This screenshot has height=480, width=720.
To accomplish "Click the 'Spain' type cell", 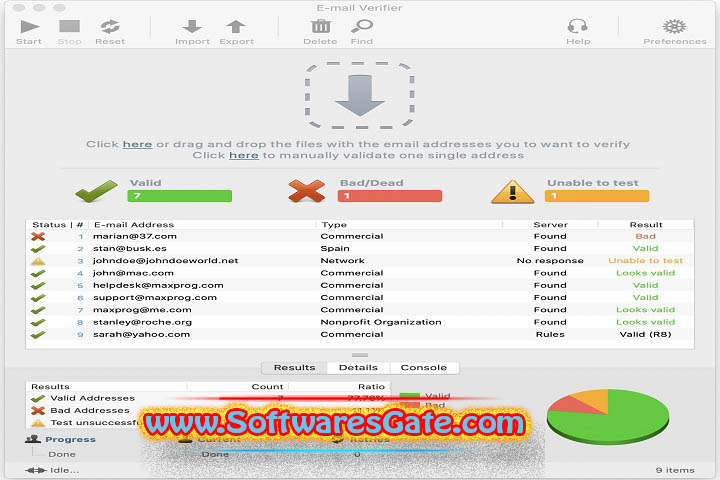I will click(x=335, y=248).
